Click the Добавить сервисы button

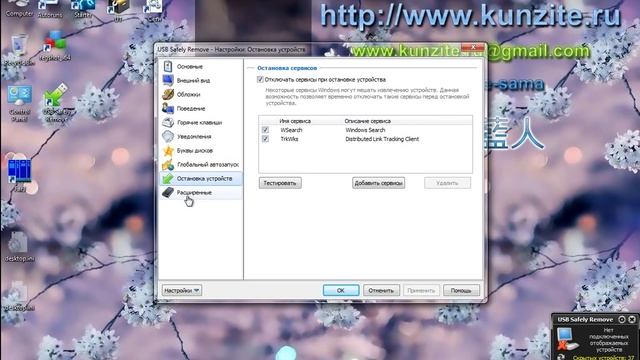click(x=378, y=183)
